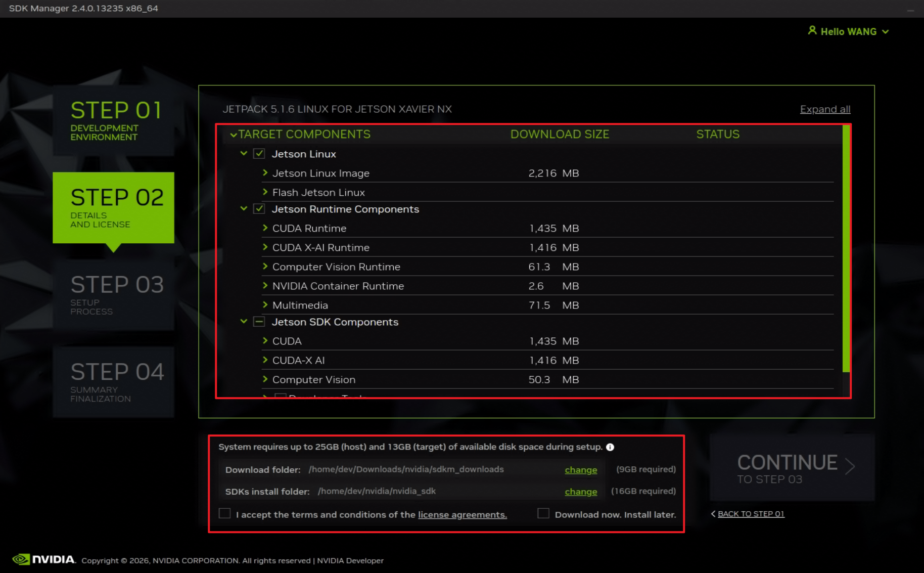Image resolution: width=924 pixels, height=573 pixels.
Task: Change the SDKs install folder path
Action: coord(581,492)
